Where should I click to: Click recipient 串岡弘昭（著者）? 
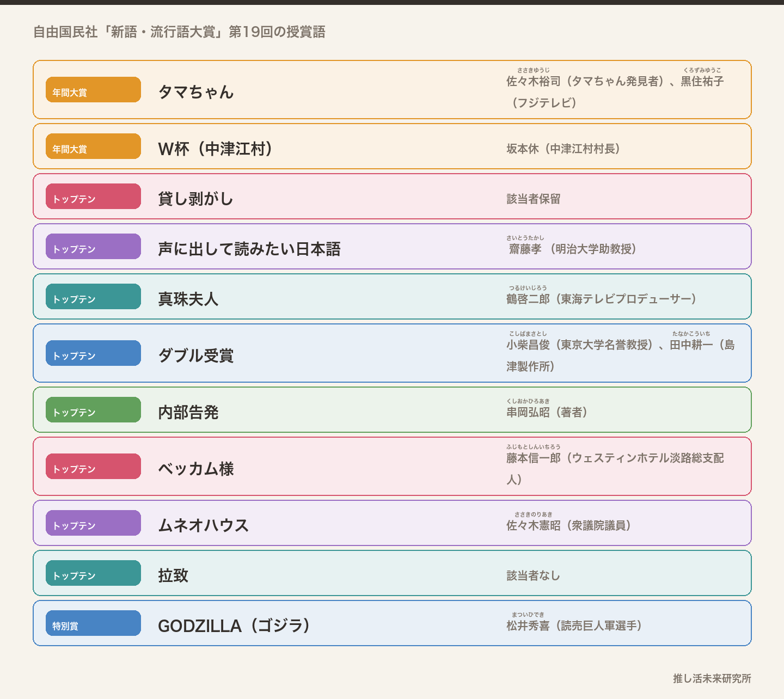548,412
